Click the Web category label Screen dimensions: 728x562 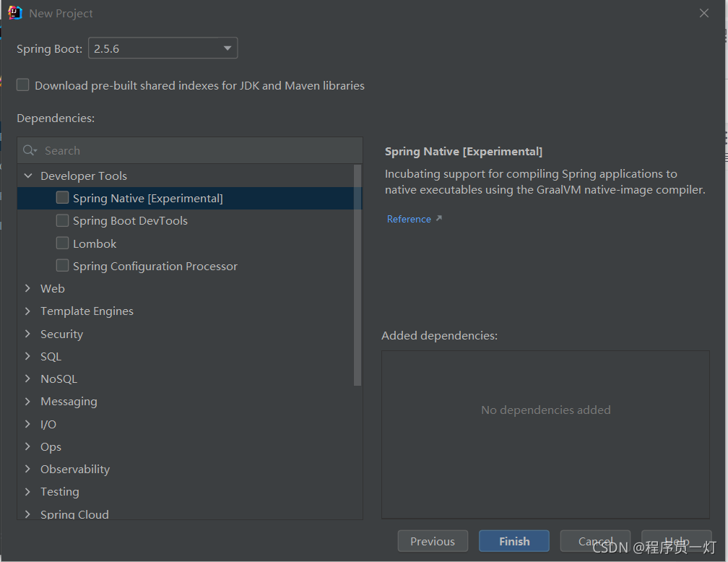(53, 288)
